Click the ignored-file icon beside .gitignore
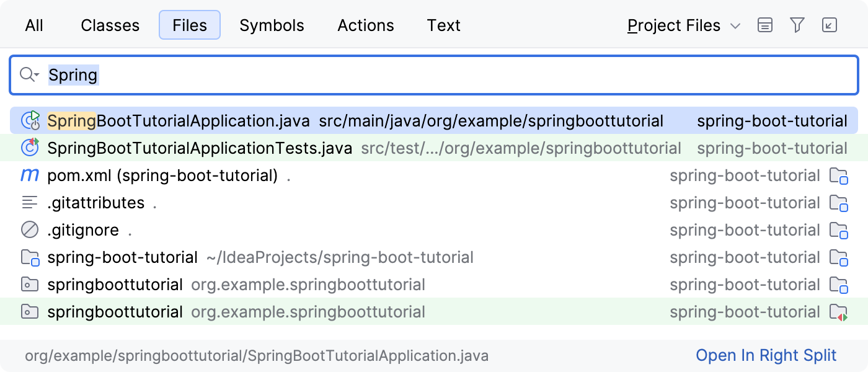Viewport: 868px width, 372px height. coord(29,230)
